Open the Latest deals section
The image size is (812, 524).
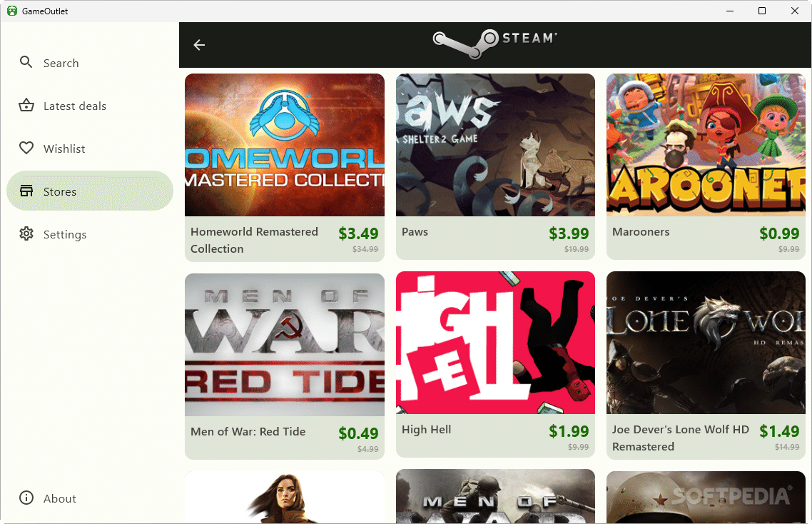[90, 106]
